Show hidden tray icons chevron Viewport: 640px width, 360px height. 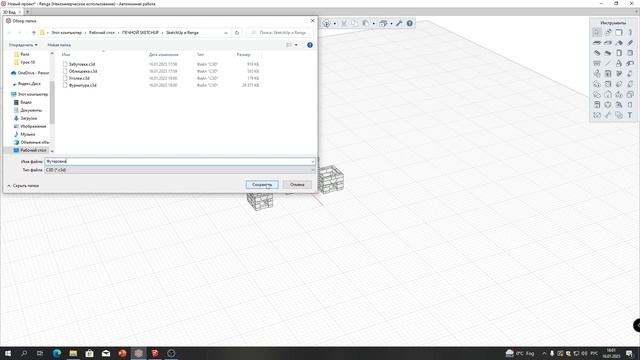[544, 353]
